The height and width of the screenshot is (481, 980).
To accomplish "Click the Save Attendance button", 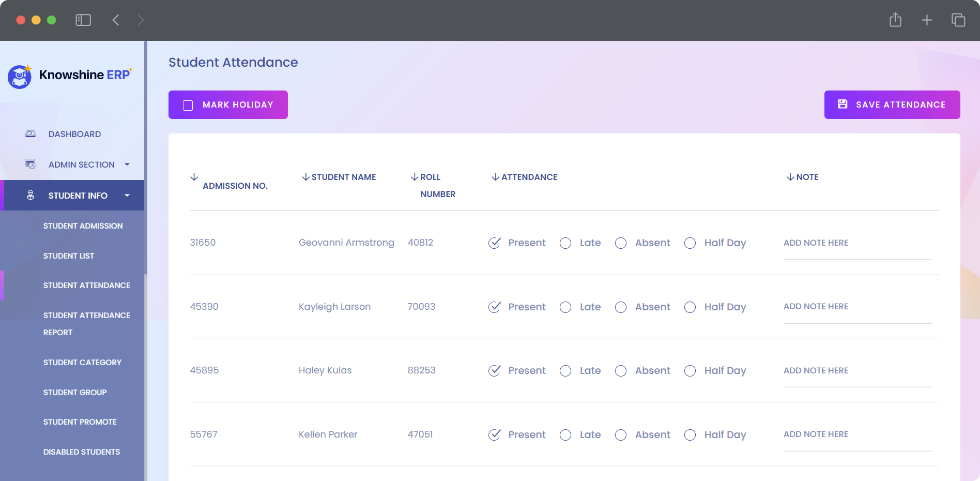I will pyautogui.click(x=892, y=105).
